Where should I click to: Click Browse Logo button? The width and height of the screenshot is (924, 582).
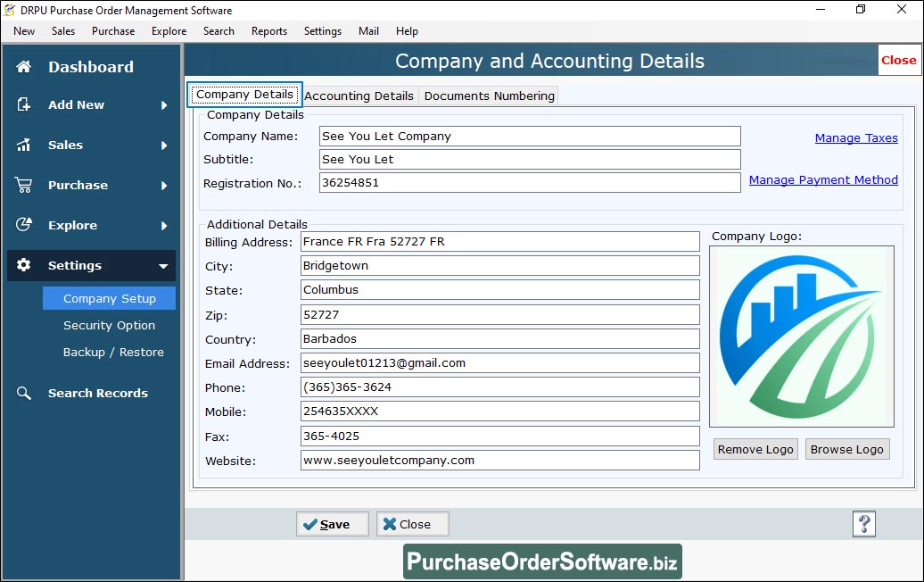[846, 449]
